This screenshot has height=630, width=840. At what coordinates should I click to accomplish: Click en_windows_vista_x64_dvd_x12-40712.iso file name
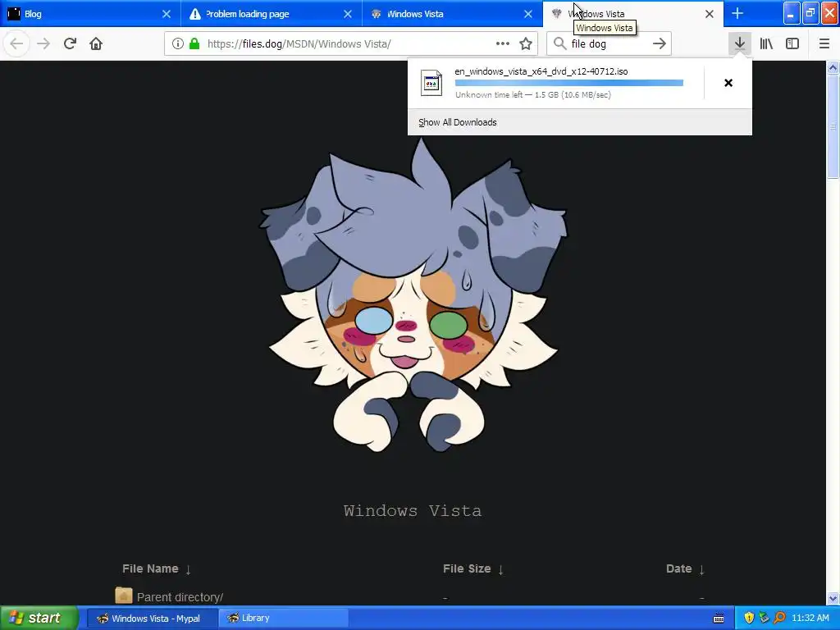[x=541, y=71]
